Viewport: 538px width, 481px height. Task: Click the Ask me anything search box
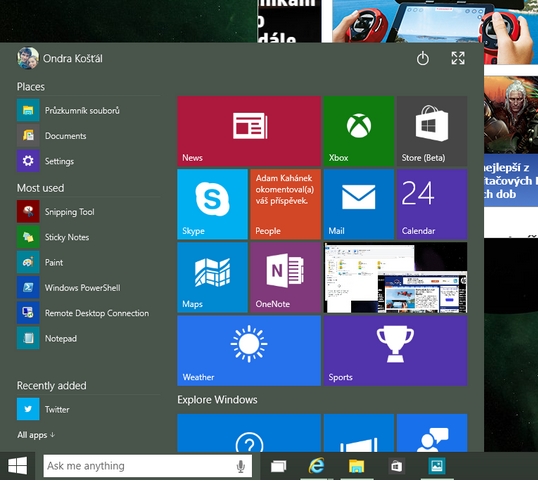tap(148, 466)
